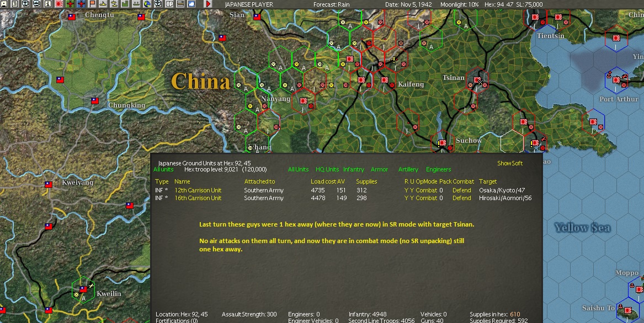
Task: Click the Moonlight: 10% status text
Action: 459,4
